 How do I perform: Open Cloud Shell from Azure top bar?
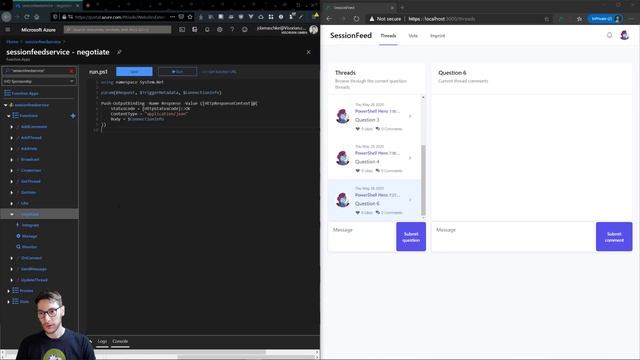tap(182, 30)
